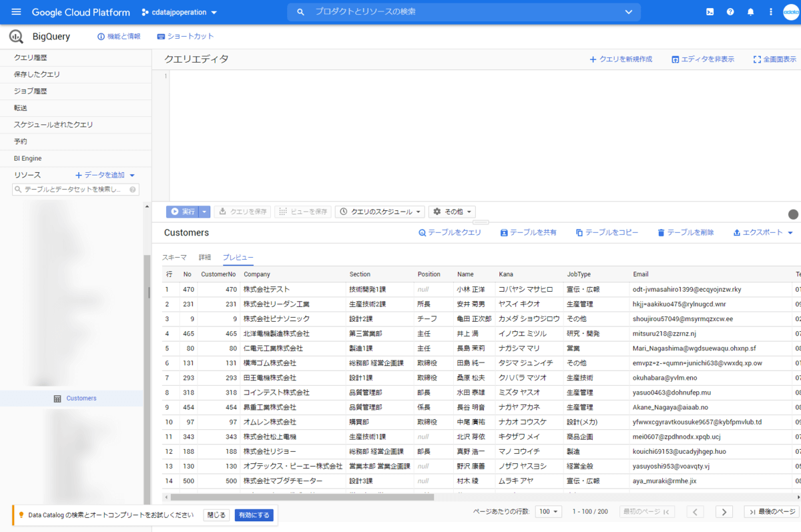Open クエリ履歴 in the sidebar
The image size is (801, 532).
[x=76, y=58]
